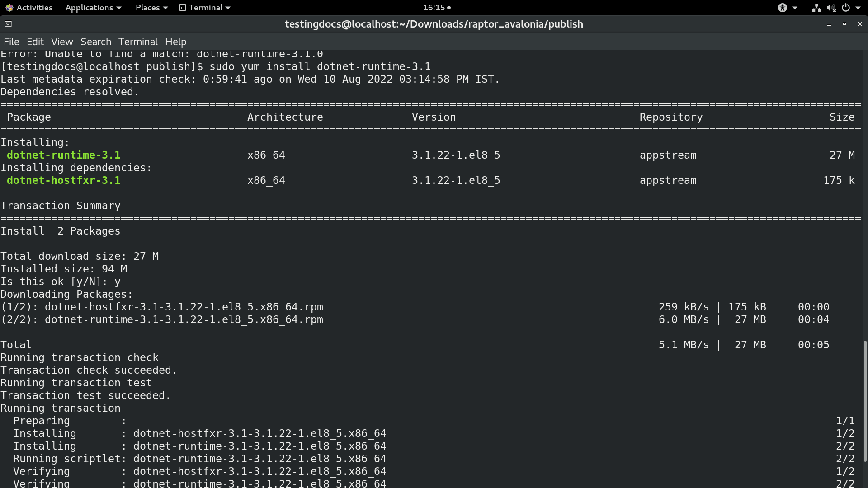Screen dimensions: 868x488
Task: Open the File menu
Action: (11, 42)
